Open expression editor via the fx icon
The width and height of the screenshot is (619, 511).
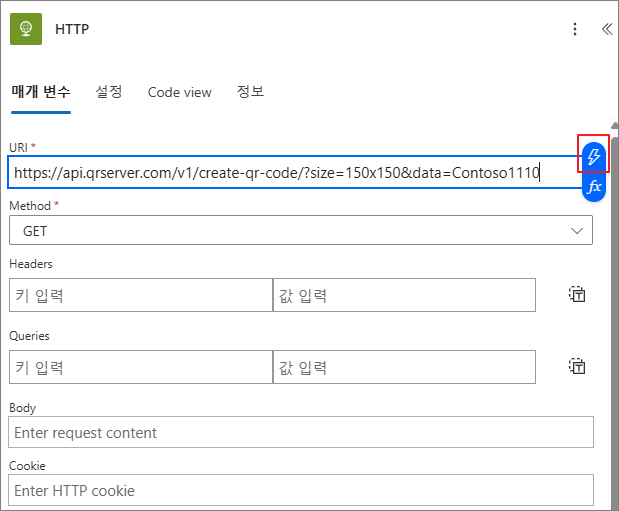594,187
